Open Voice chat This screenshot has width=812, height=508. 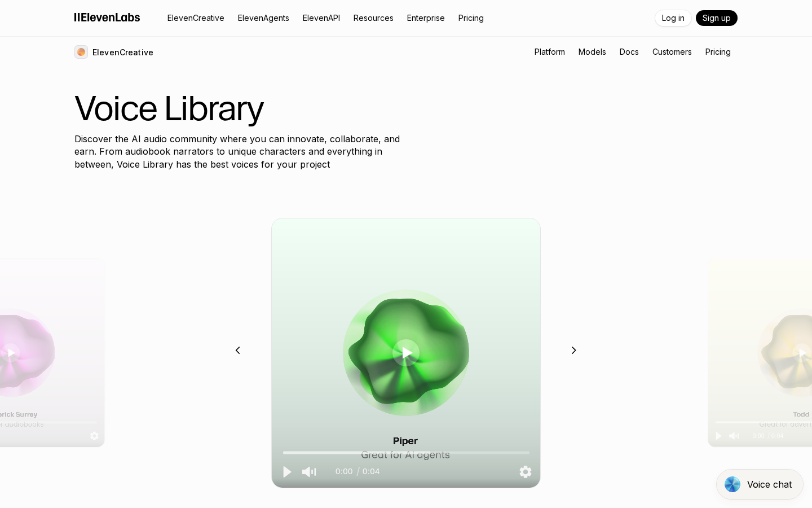pyautogui.click(x=760, y=484)
